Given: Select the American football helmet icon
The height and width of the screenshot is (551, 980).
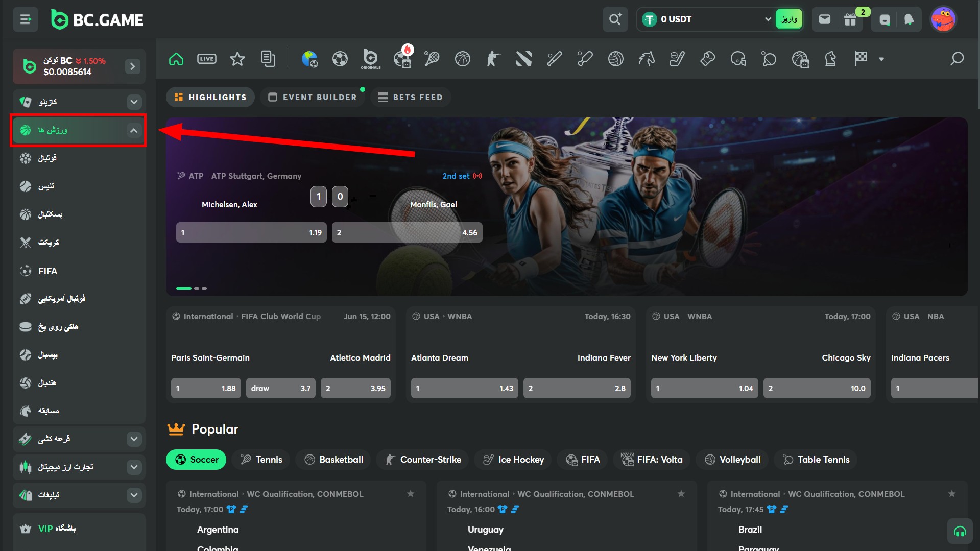Looking at the screenshot, I should (738, 59).
